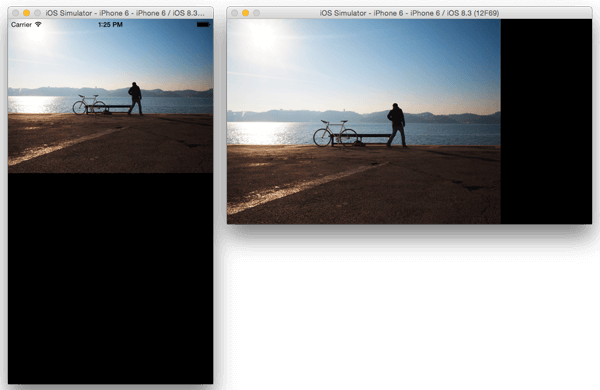Tap the sun reflection on the water in the portrait photo
The image size is (600, 390).
pyautogui.click(x=34, y=104)
